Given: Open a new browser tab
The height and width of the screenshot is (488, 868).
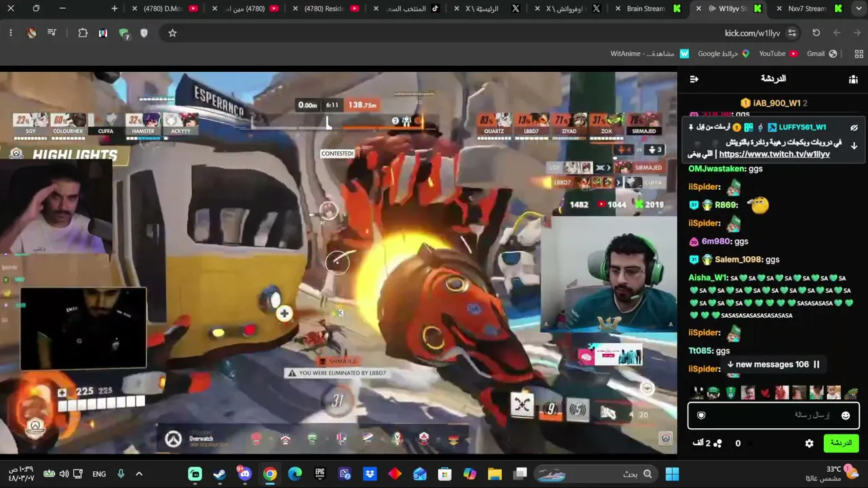Looking at the screenshot, I should coord(115,9).
